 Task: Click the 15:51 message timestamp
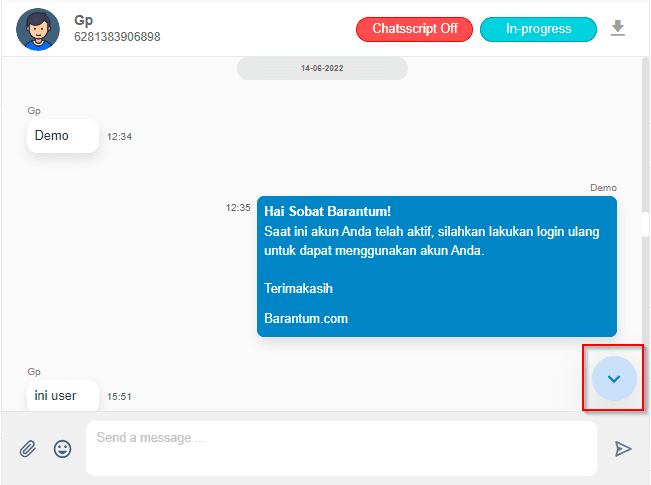pos(119,397)
